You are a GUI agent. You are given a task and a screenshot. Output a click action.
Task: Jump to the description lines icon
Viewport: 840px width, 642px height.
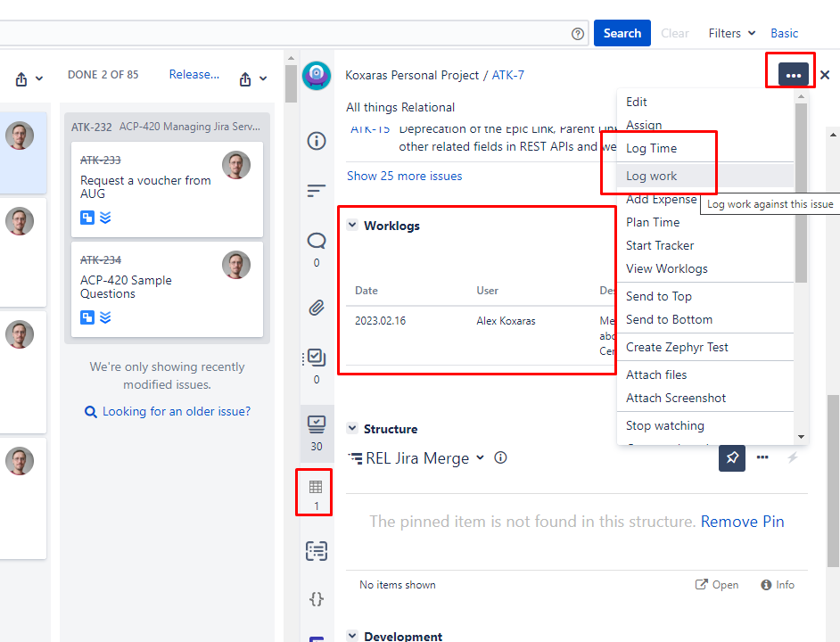click(x=317, y=190)
